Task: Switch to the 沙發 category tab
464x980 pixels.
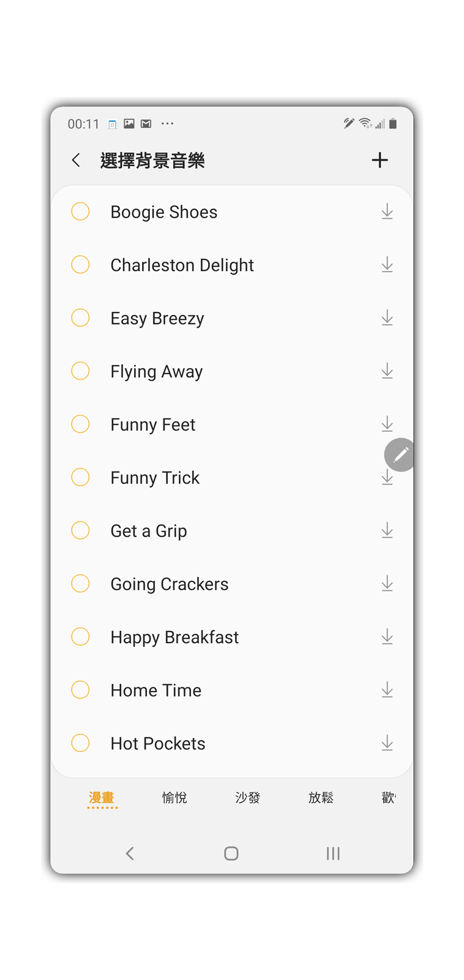Action: pyautogui.click(x=248, y=797)
